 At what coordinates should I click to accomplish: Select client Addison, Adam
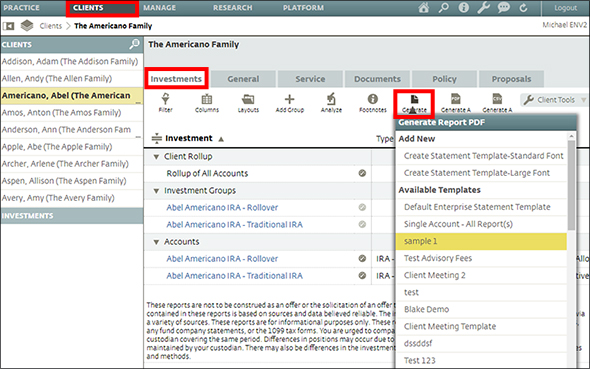71,61
